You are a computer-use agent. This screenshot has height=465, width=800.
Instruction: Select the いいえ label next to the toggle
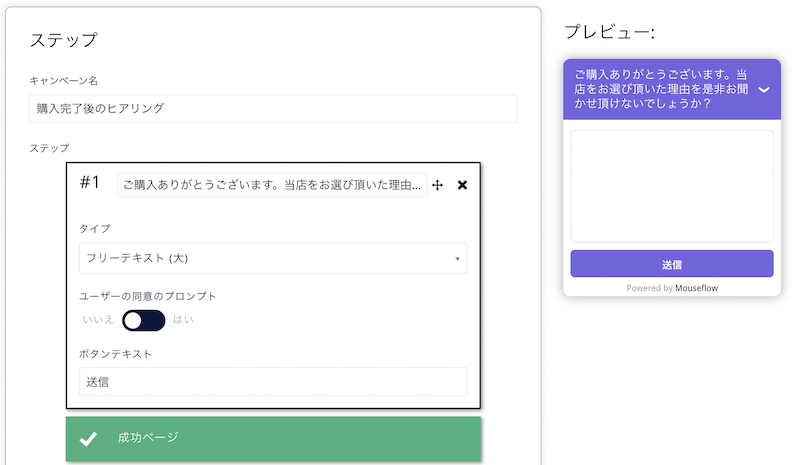click(97, 320)
